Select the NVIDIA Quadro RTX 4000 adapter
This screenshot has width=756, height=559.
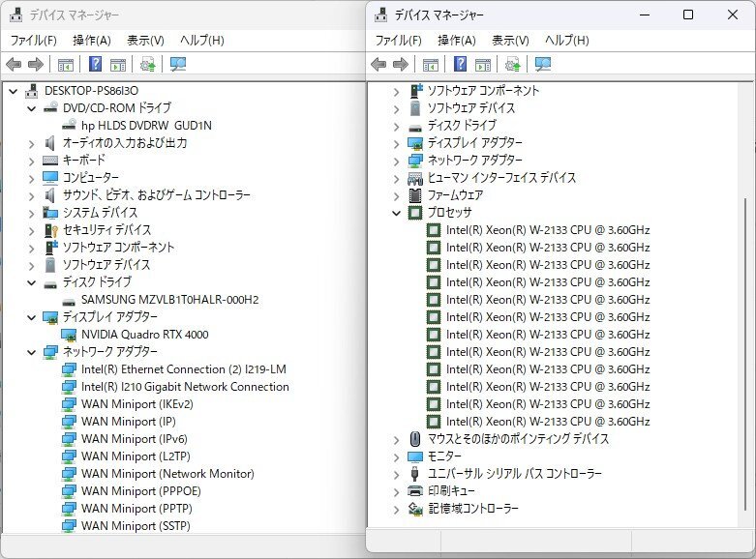tap(144, 335)
